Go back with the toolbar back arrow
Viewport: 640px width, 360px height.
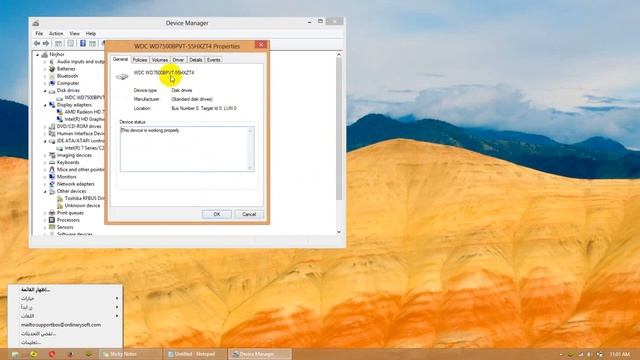point(37,43)
